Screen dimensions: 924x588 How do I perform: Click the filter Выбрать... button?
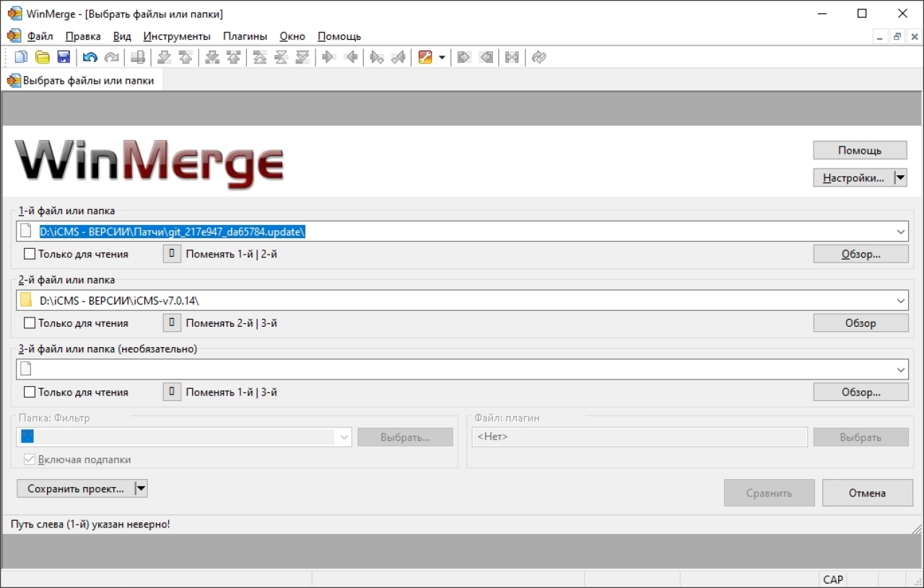(405, 437)
